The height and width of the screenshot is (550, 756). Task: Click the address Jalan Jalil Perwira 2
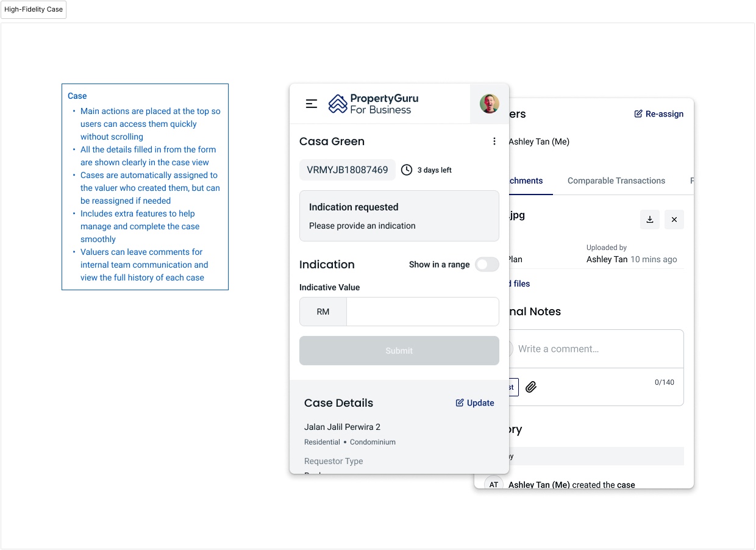point(342,427)
